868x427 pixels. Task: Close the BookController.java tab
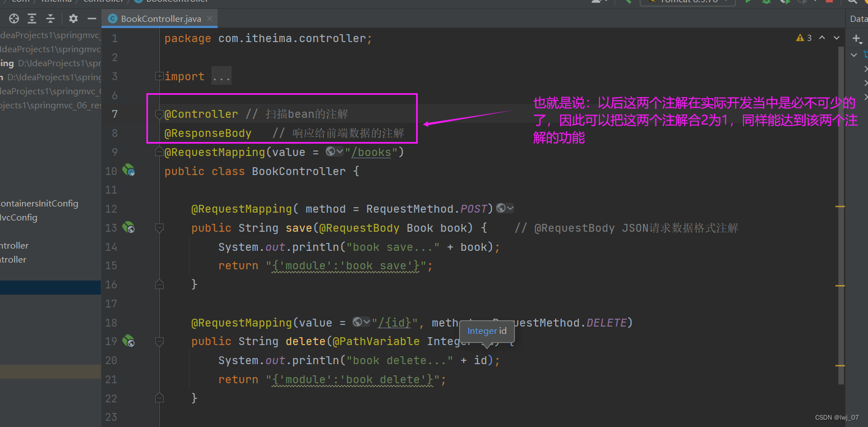(210, 19)
